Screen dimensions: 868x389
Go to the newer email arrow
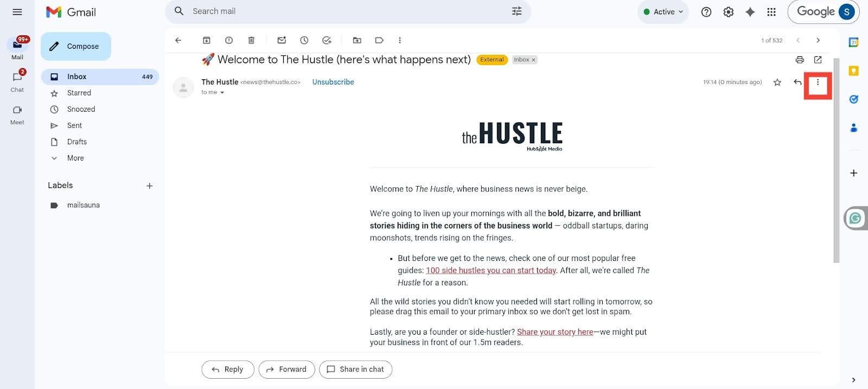(x=798, y=40)
